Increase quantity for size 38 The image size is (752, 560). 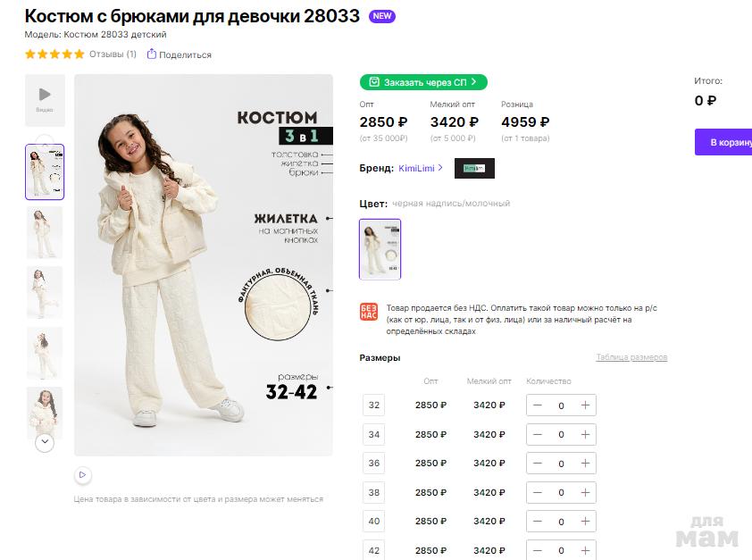click(585, 492)
